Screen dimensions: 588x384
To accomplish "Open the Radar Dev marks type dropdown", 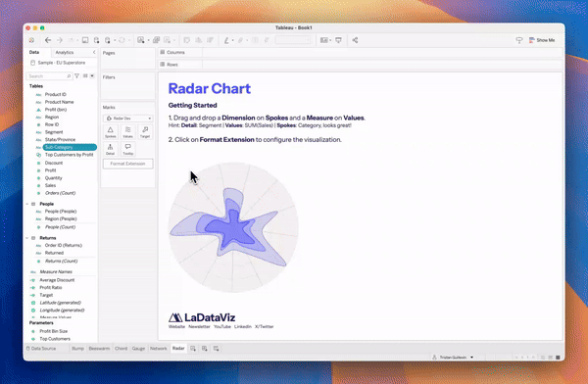I will pos(127,119).
